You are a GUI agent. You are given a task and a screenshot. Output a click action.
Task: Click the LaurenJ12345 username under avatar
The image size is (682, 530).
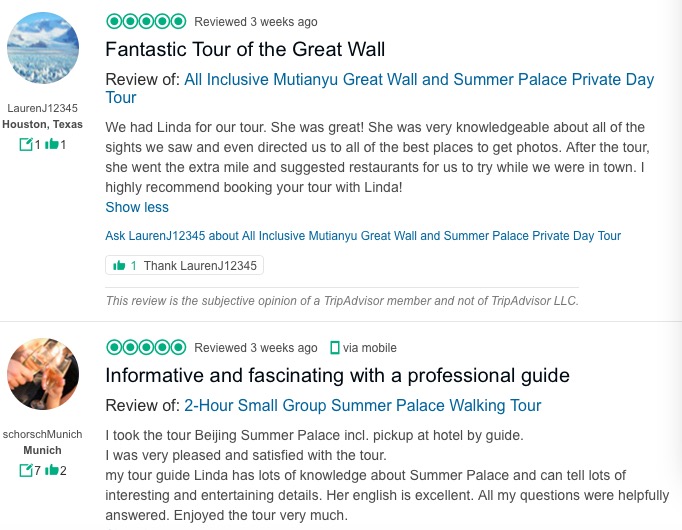[42, 108]
